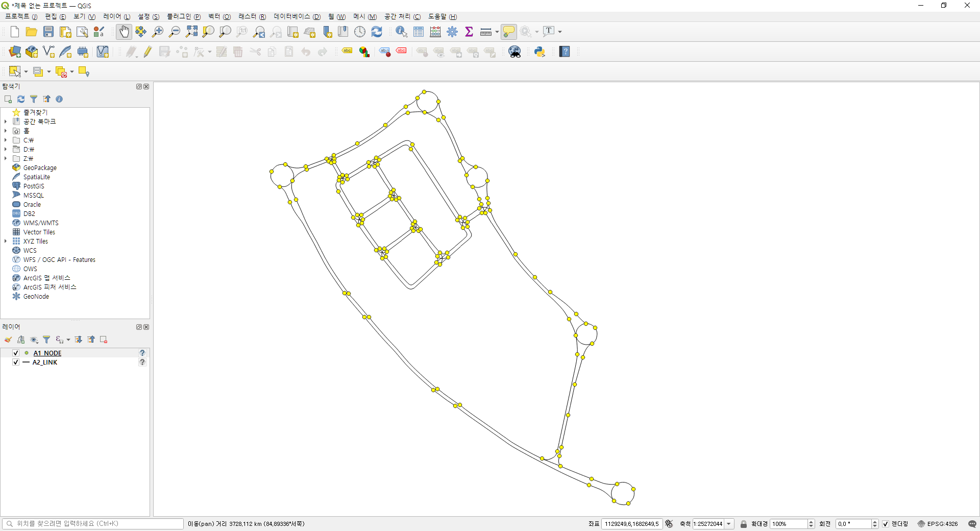
Task: Select the Identify Features tool
Action: 402,32
